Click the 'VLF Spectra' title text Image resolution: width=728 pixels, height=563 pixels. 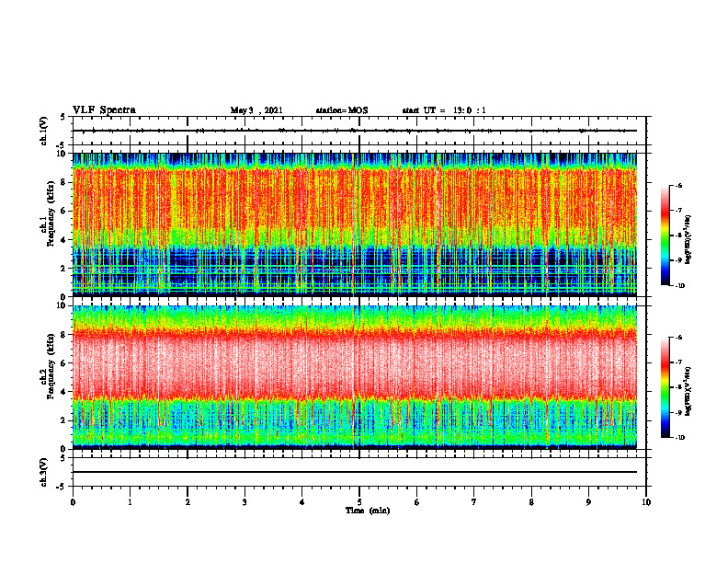click(104, 110)
